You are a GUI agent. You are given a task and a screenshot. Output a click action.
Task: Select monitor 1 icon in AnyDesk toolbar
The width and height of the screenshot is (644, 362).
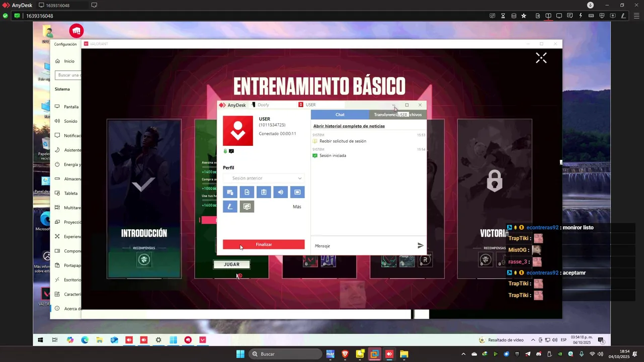click(548, 16)
